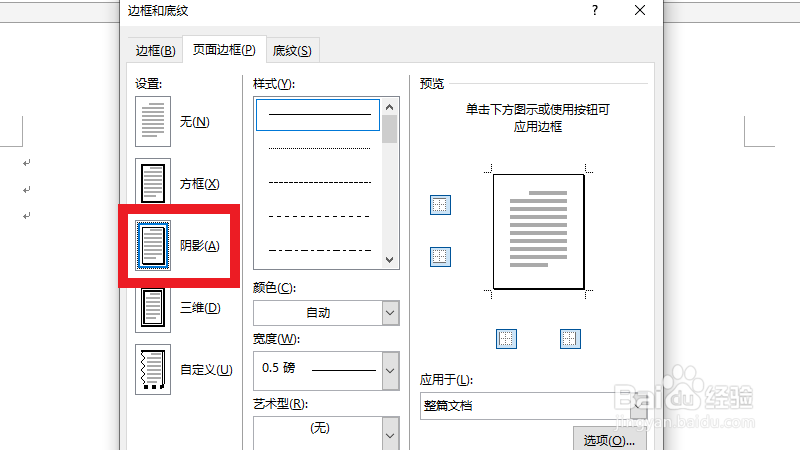
Task: Select the short-dashed line style
Action: click(319, 182)
